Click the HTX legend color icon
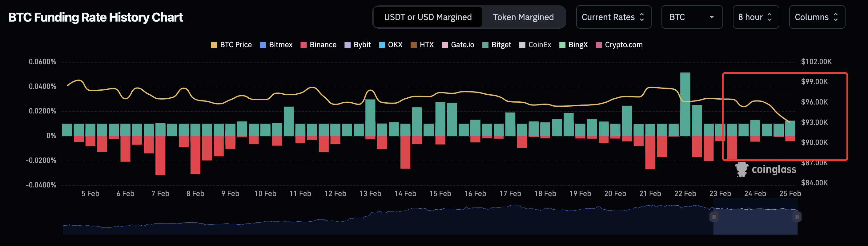The width and height of the screenshot is (868, 246). (413, 45)
